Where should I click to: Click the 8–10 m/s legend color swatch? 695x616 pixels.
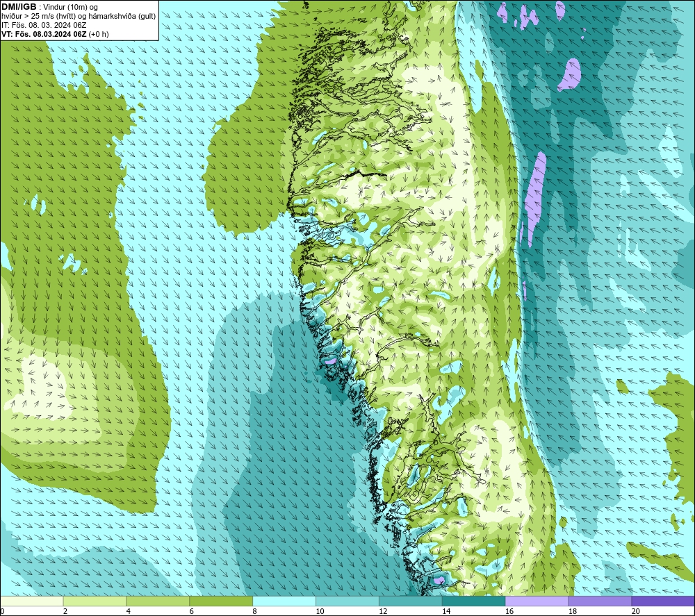[284, 601]
